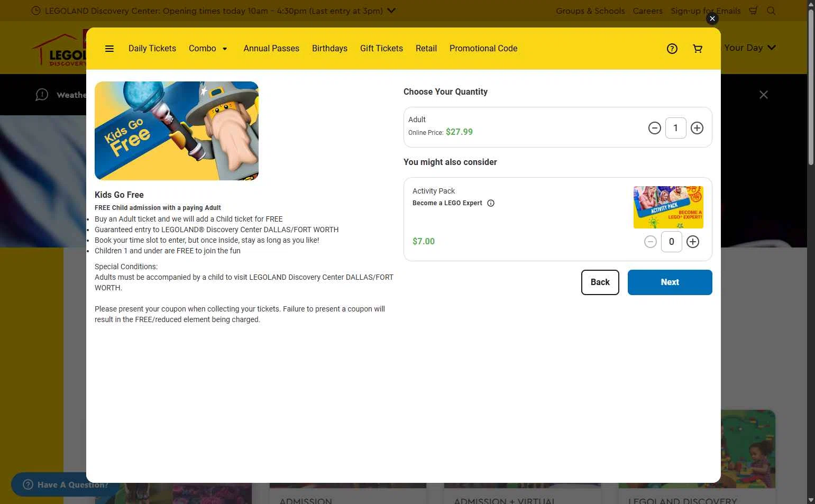
Task: Select the $27.99 online price text
Action: [x=459, y=132]
